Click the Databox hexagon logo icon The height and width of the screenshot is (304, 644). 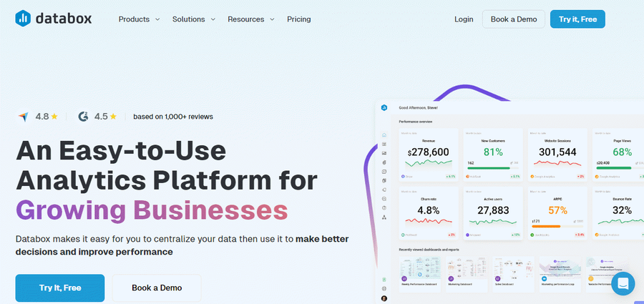point(23,19)
